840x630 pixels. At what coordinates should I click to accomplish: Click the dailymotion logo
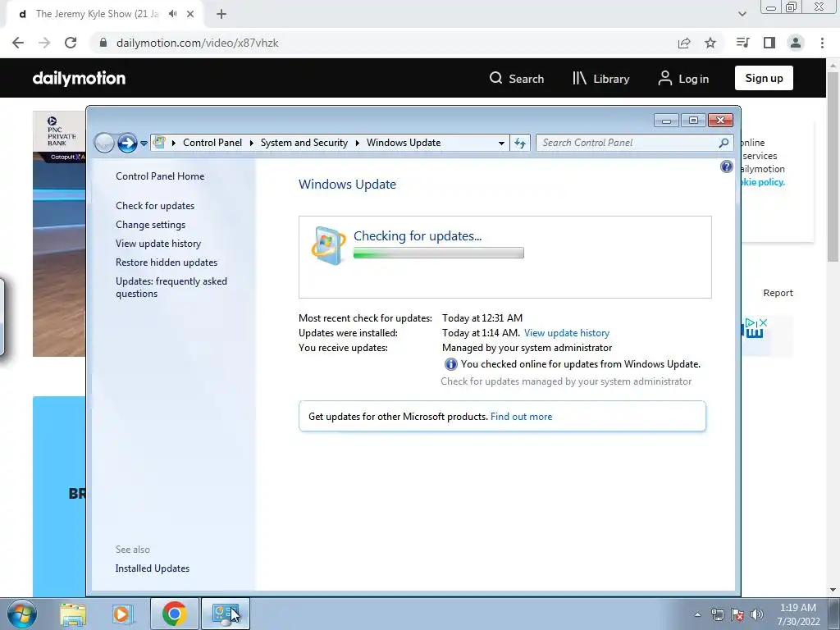coord(79,78)
